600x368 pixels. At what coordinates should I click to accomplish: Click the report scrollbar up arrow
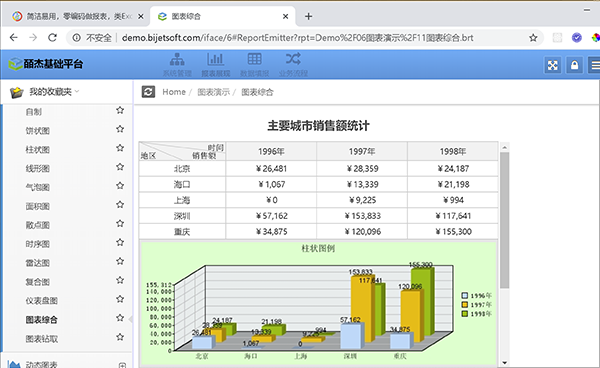[x=505, y=147]
